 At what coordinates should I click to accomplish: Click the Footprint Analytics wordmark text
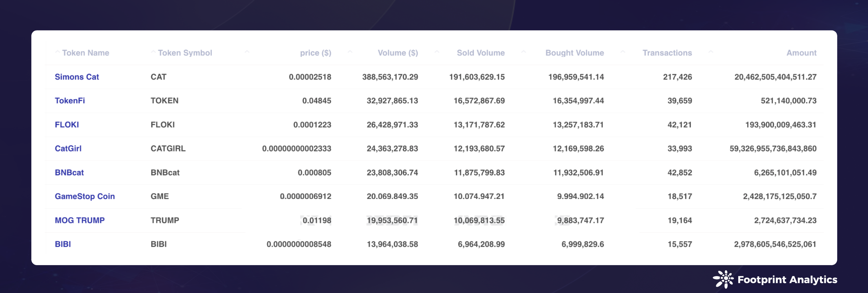click(787, 279)
